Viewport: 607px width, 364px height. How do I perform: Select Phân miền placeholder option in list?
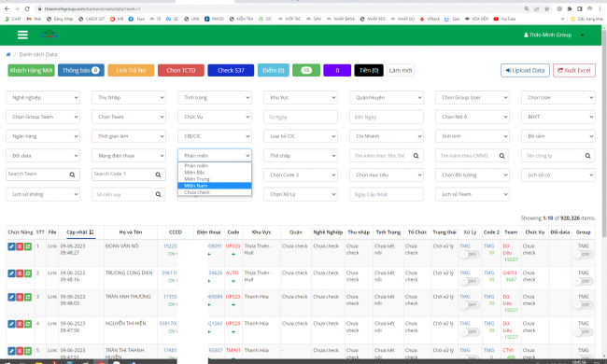[x=215, y=165]
